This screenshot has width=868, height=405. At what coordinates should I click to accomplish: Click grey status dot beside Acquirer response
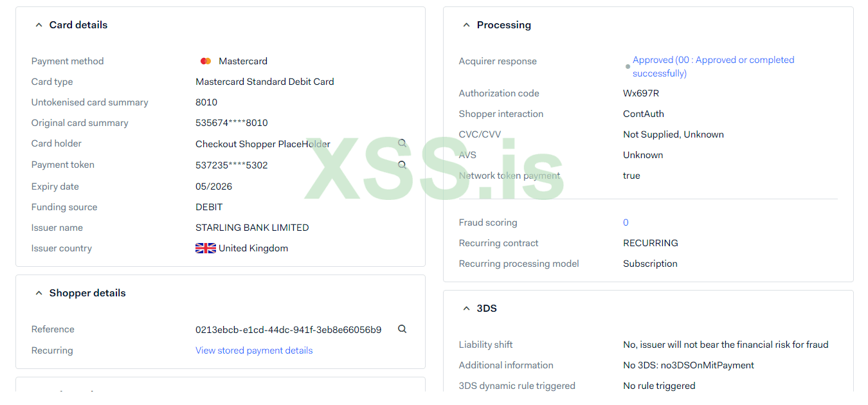coord(628,67)
